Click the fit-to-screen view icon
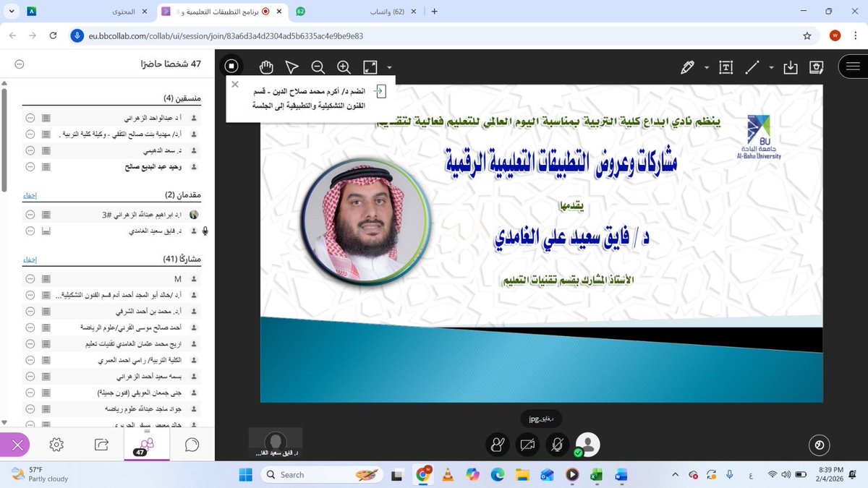 tap(370, 67)
